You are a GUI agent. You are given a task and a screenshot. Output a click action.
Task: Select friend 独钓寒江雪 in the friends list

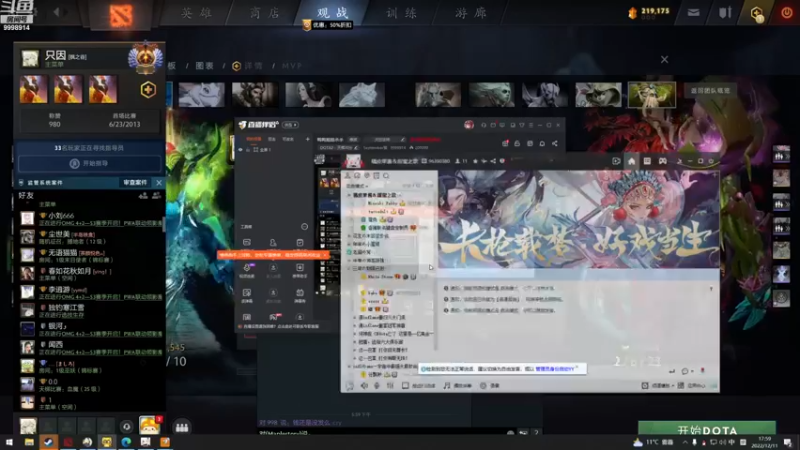point(92,311)
